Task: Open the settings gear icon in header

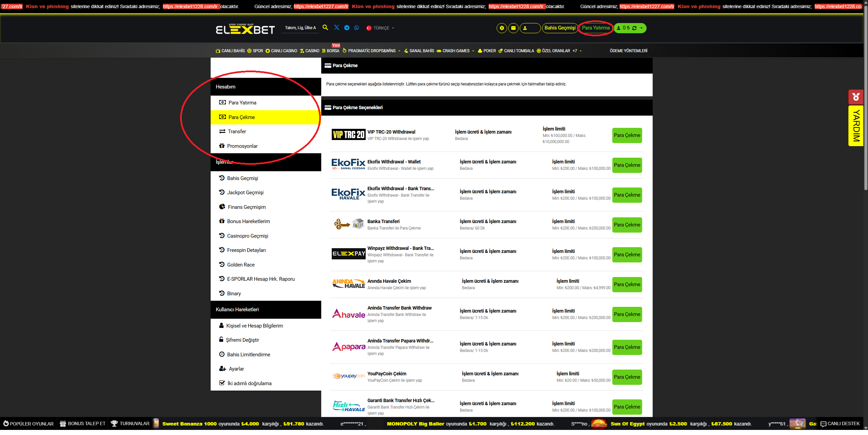Action: pos(502,28)
